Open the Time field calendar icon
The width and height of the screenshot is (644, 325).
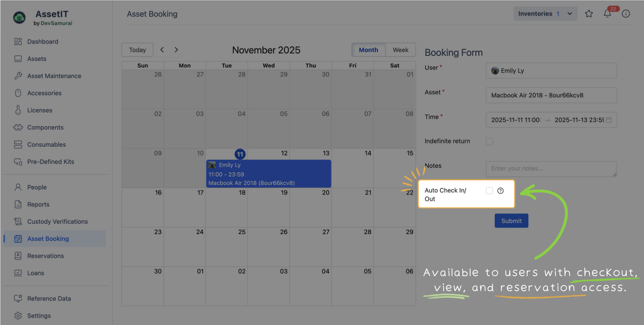click(609, 120)
